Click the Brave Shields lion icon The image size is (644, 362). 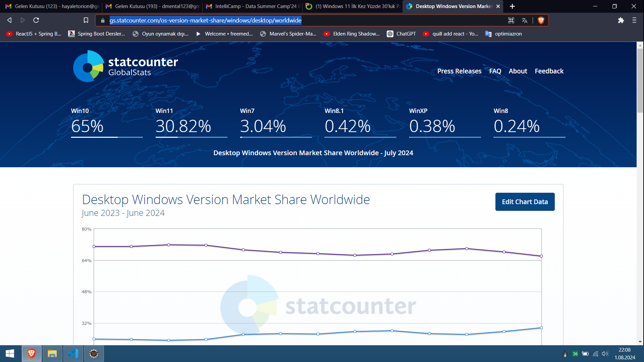[x=541, y=20]
